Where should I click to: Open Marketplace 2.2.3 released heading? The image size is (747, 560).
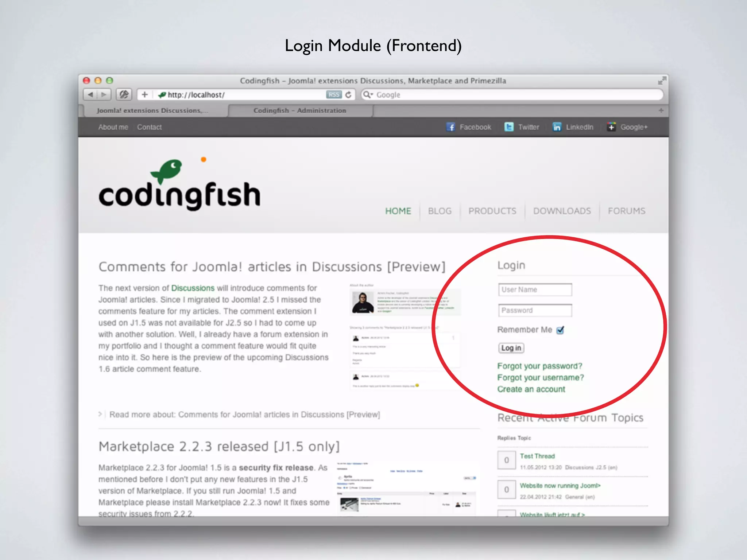219,447
